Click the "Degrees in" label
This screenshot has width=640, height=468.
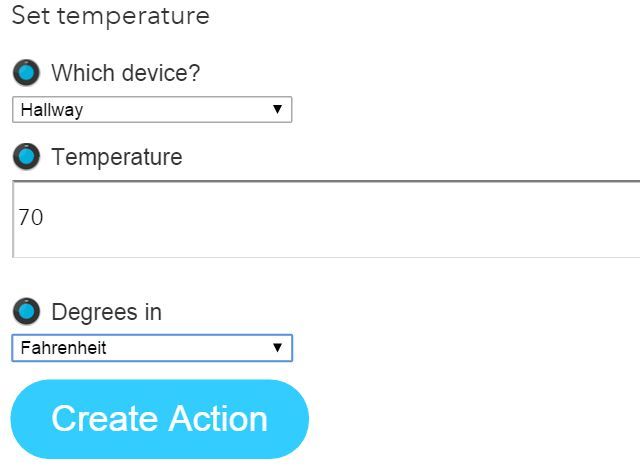pos(106,311)
